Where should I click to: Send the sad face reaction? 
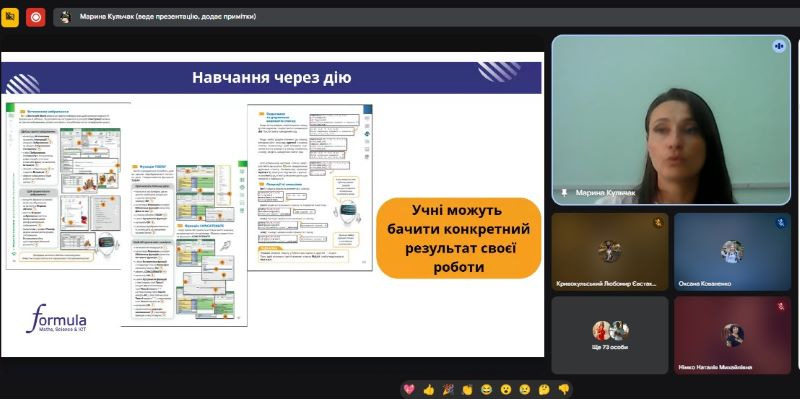pyautogui.click(x=524, y=389)
